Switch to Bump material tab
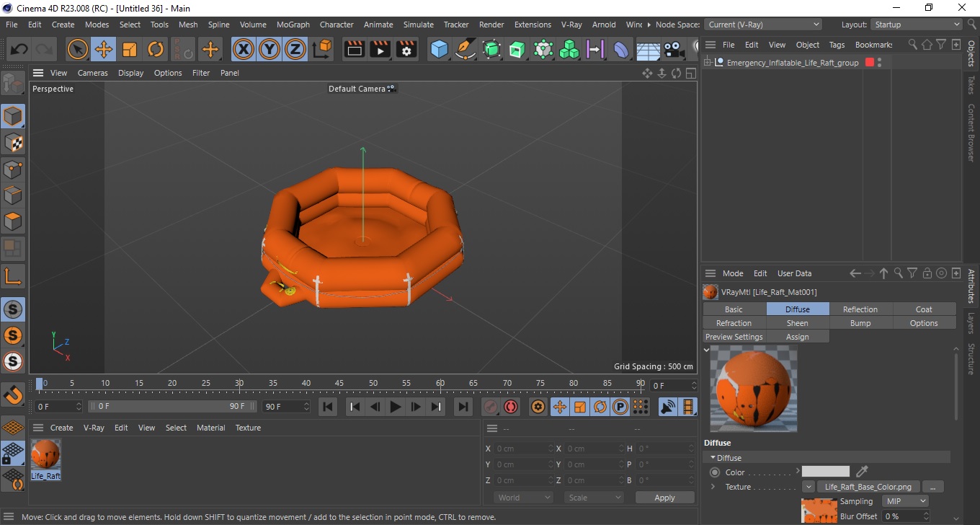 click(x=860, y=323)
